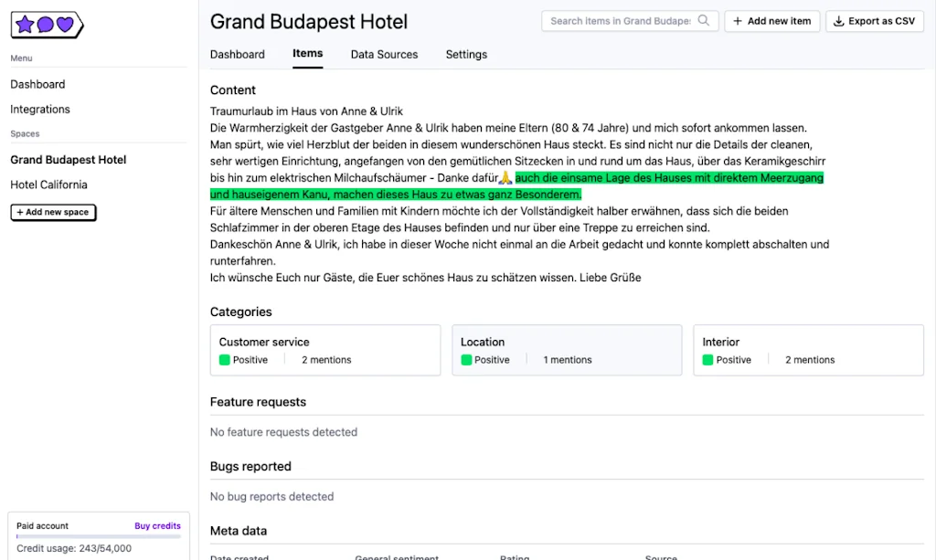Click the green Positive dot on Customer service card

tap(225, 360)
